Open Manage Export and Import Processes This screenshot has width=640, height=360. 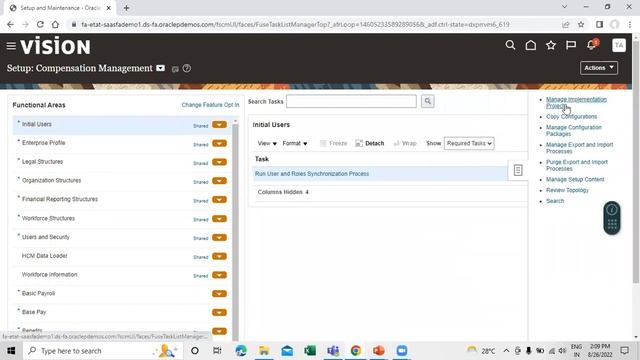click(x=579, y=148)
